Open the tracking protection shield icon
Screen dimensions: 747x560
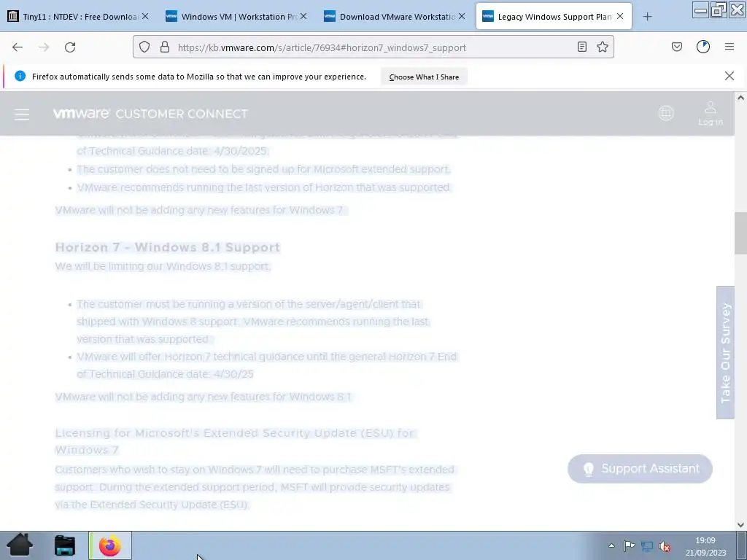tap(144, 47)
